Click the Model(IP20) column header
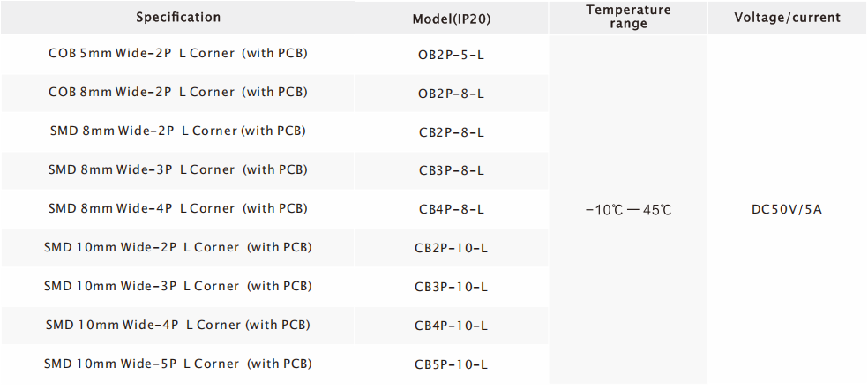 tap(451, 19)
